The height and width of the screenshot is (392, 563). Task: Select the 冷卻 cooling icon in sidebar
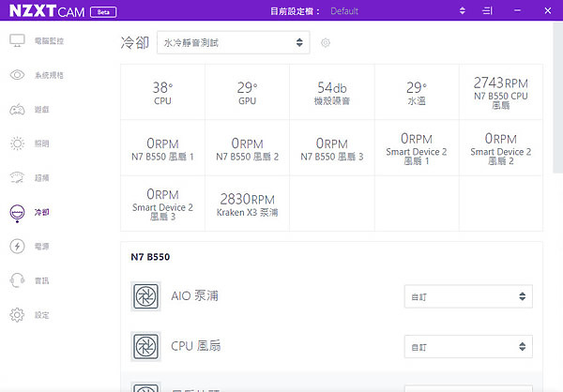pyautogui.click(x=17, y=212)
